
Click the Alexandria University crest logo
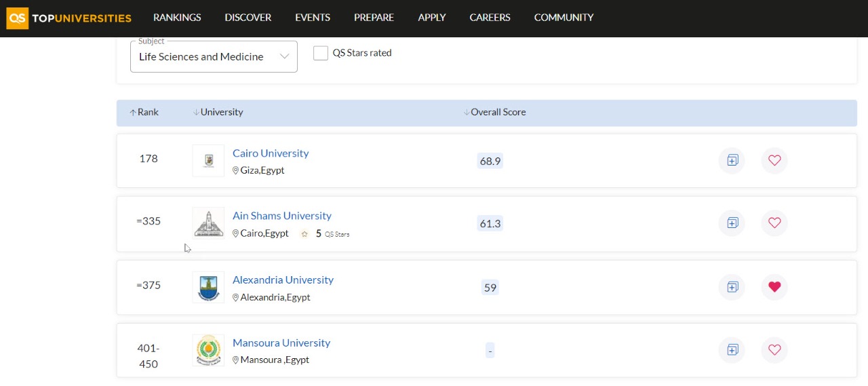(208, 288)
